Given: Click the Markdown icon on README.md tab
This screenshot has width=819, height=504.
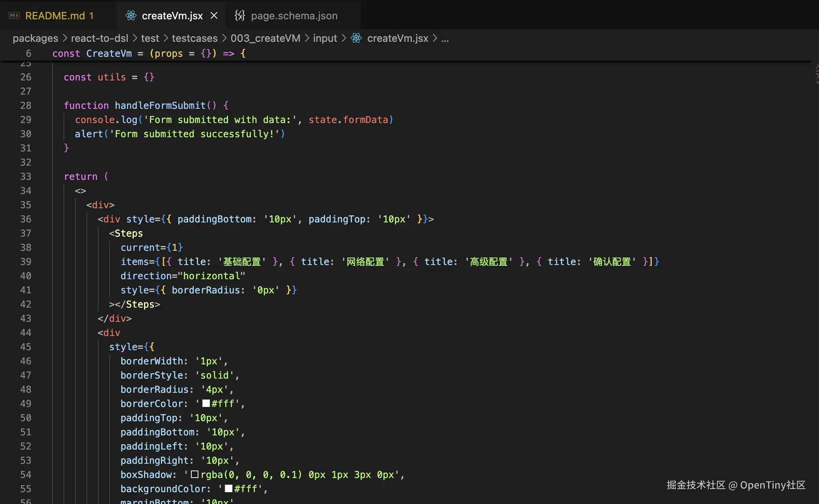Looking at the screenshot, I should click(x=14, y=16).
